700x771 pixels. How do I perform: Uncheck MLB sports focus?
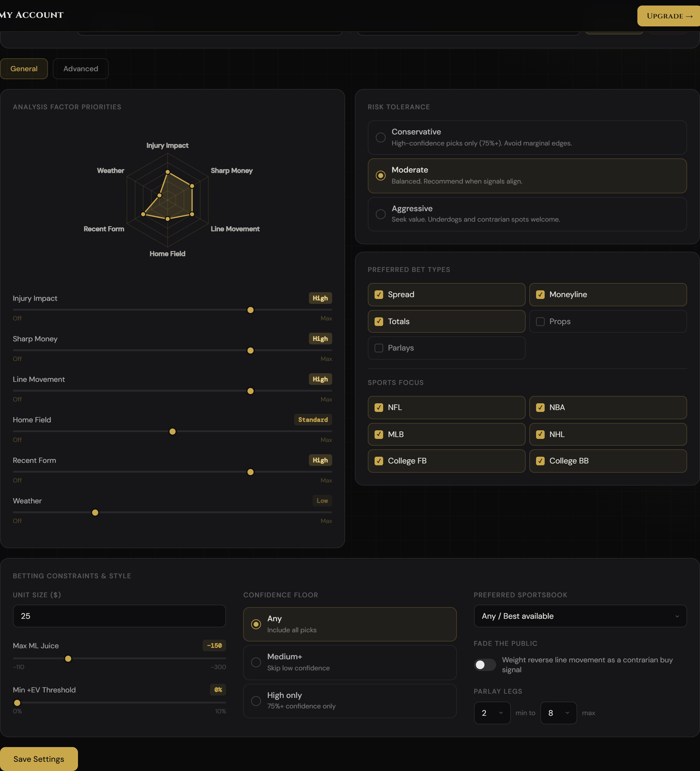(446, 434)
